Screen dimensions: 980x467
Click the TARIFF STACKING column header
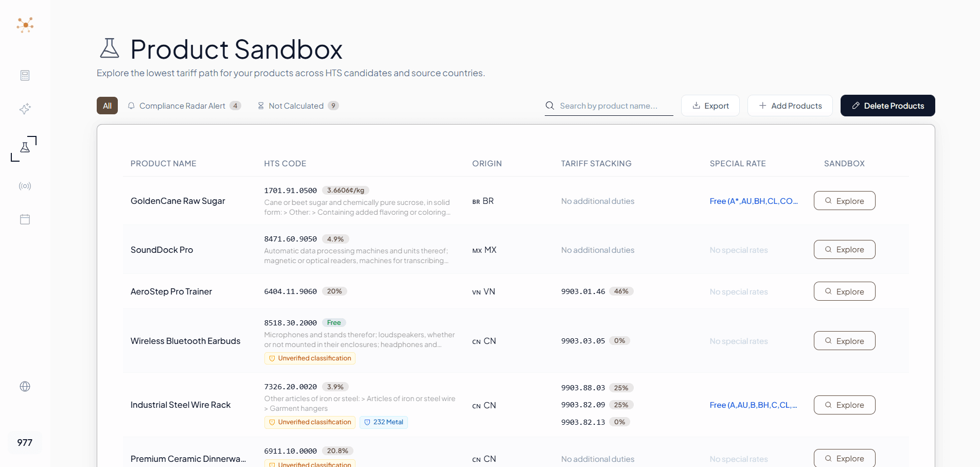pyautogui.click(x=596, y=164)
